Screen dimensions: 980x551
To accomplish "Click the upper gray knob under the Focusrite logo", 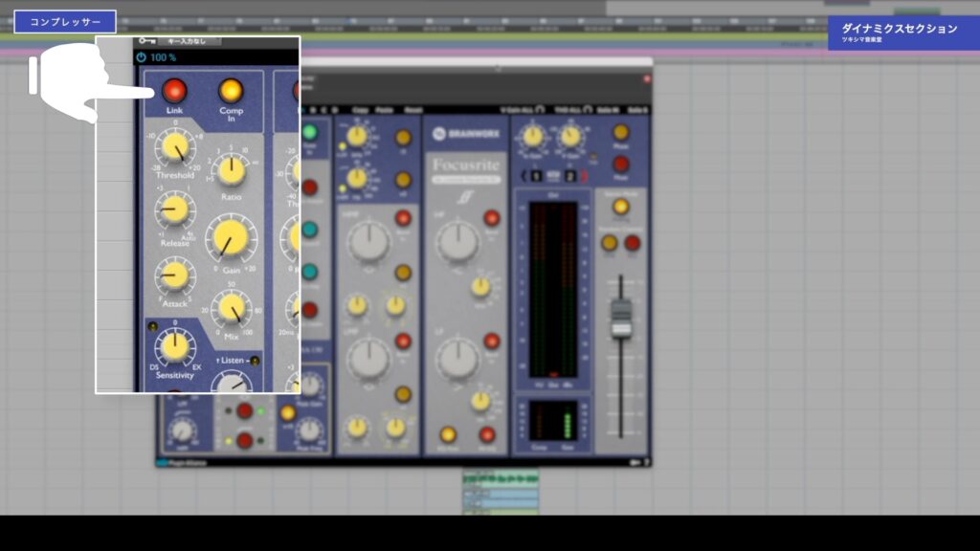I will (457, 241).
